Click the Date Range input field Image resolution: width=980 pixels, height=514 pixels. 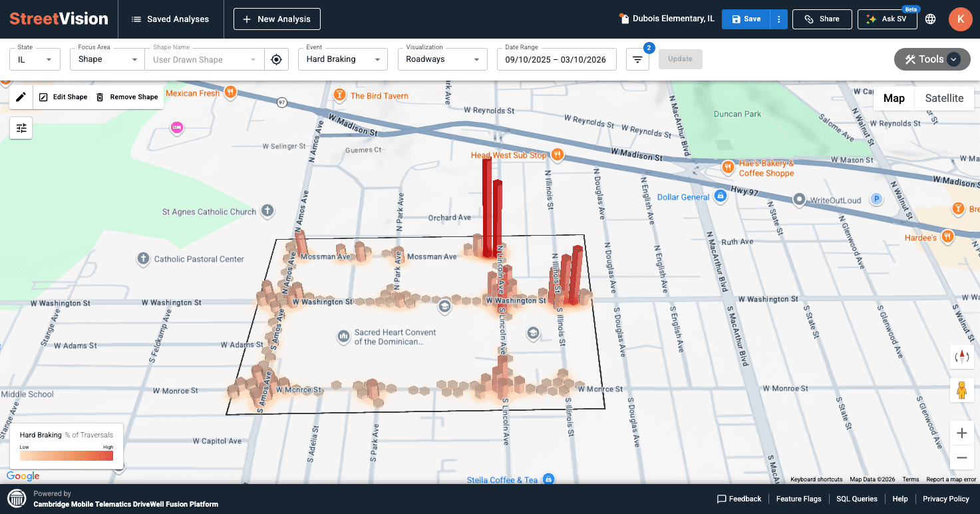pos(556,59)
